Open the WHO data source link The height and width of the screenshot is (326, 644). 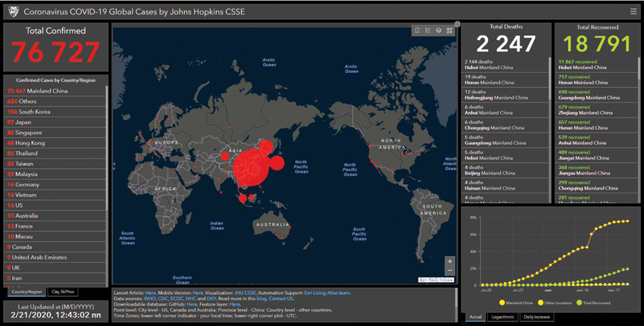pyautogui.click(x=149, y=299)
